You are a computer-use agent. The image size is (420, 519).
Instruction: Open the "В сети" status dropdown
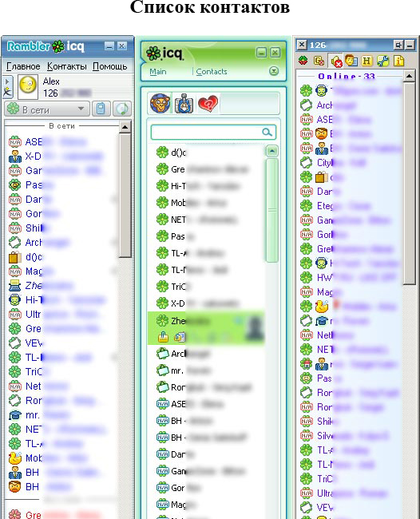coord(47,109)
